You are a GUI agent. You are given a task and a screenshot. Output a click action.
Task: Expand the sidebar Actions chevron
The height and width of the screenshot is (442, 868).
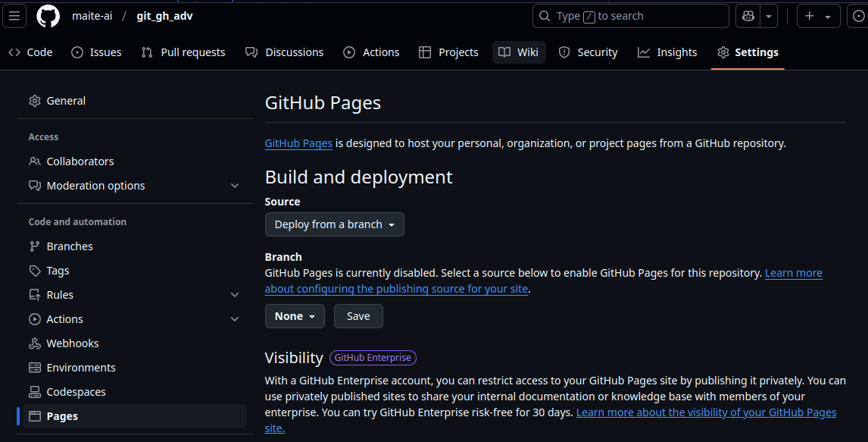235,319
